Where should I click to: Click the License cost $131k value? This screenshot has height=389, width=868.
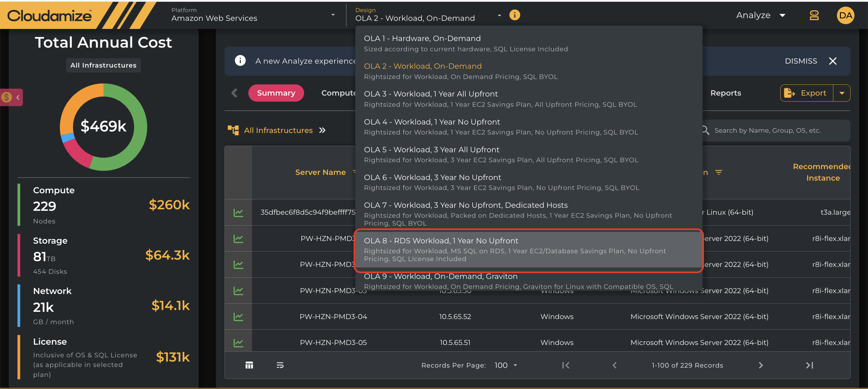[173, 357]
